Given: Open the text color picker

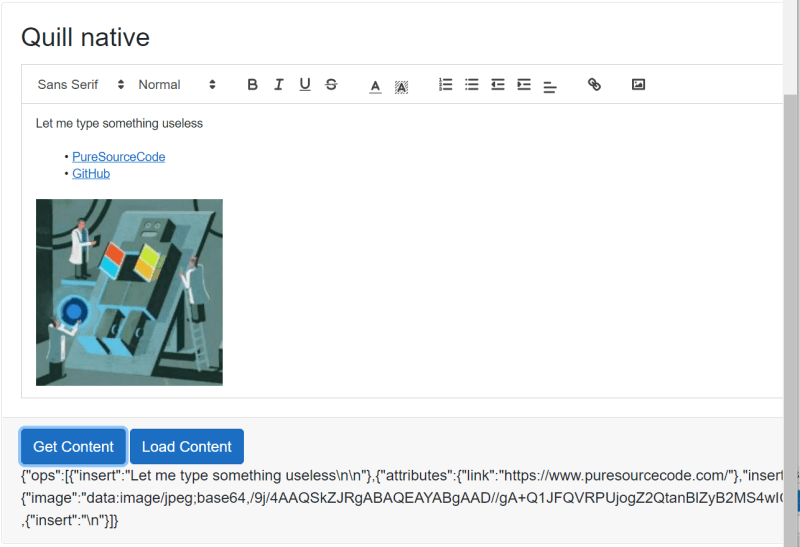Looking at the screenshot, I should click(x=375, y=86).
